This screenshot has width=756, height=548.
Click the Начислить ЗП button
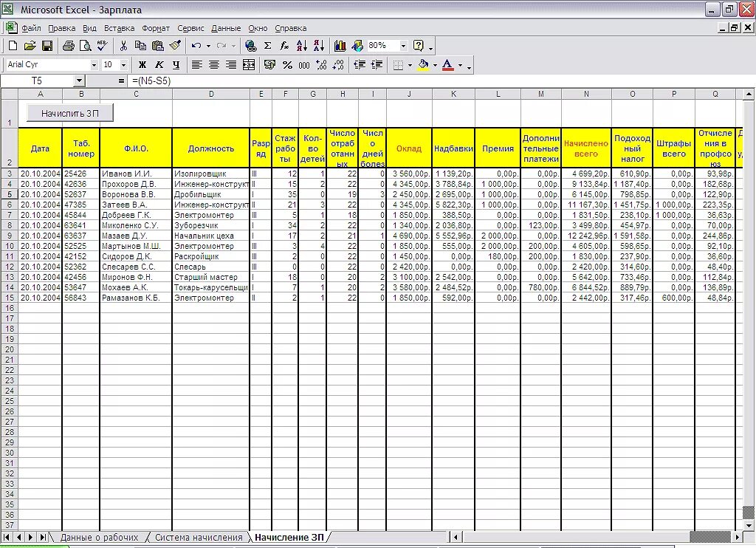coord(70,113)
